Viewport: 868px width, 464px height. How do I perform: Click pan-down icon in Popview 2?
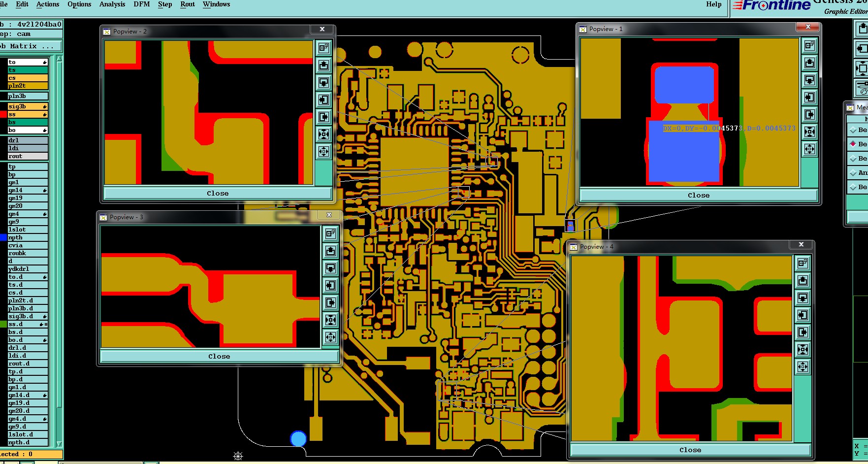click(323, 82)
